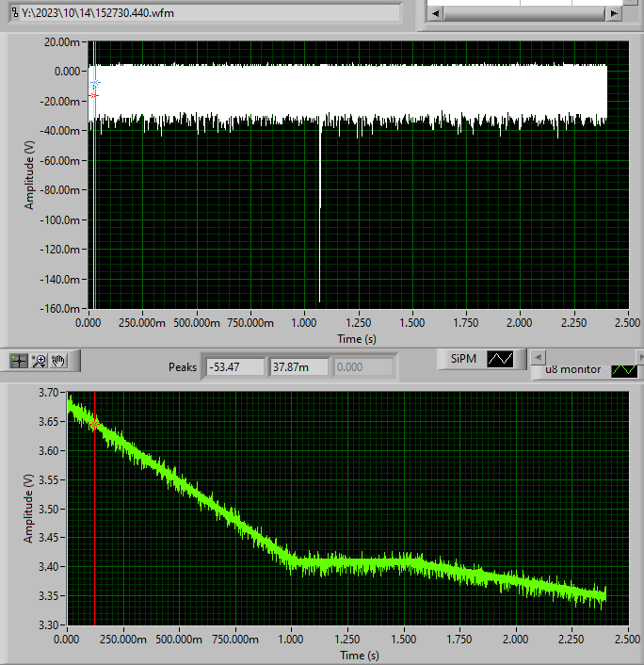Image resolution: width=644 pixels, height=665 pixels.
Task: Click the u8 monitor plot style icon
Action: click(x=623, y=370)
